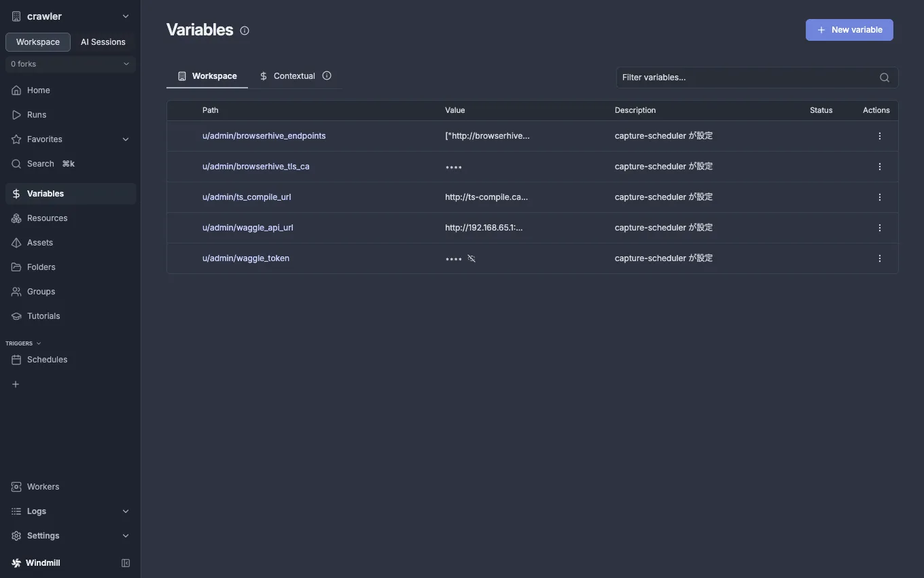Screen dimensions: 924x578
Task: Collapse sidebar with the panel icon
Action: (x=126, y=563)
